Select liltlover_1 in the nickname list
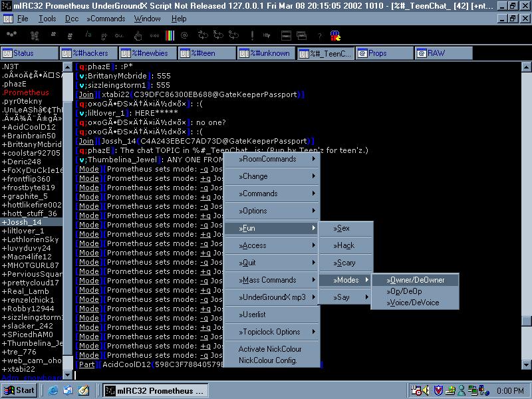Viewport: 532px width, 399px height. pyautogui.click(x=23, y=231)
